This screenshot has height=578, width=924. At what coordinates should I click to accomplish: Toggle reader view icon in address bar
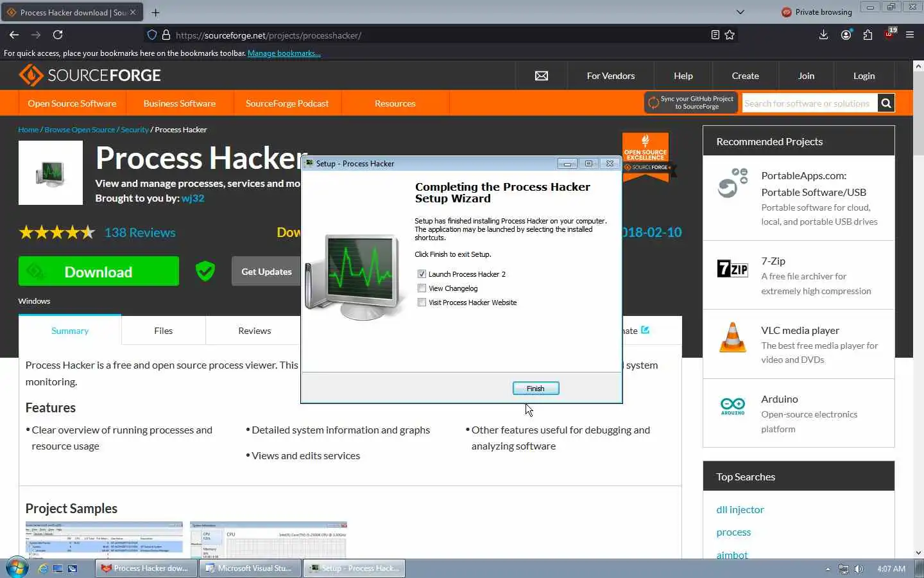click(x=715, y=35)
